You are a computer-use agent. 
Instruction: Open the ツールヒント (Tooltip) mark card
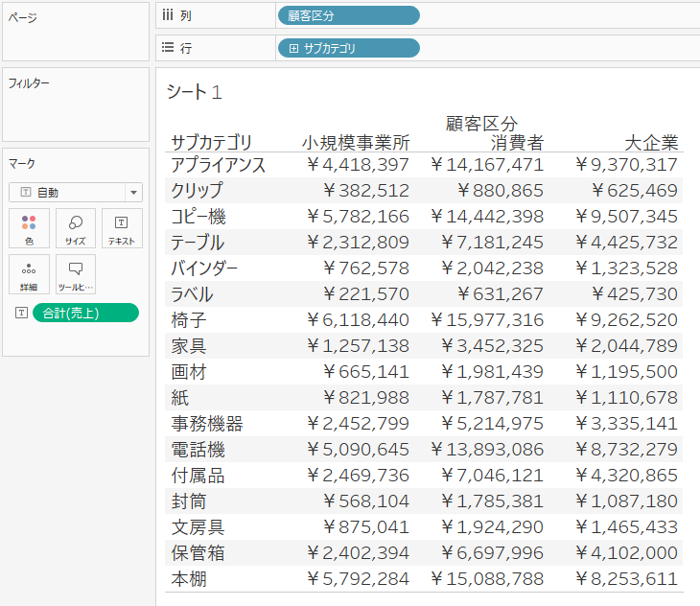(x=75, y=274)
